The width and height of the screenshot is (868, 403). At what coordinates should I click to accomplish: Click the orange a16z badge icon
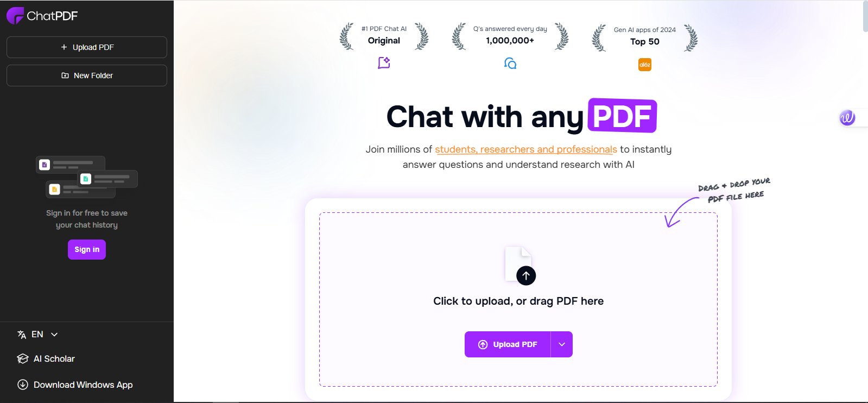645,65
